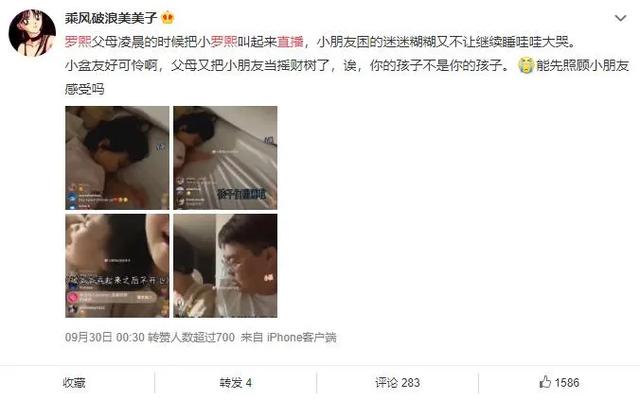The image size is (640, 400).
Task: Click the crying emoji in post text
Action: 526,65
